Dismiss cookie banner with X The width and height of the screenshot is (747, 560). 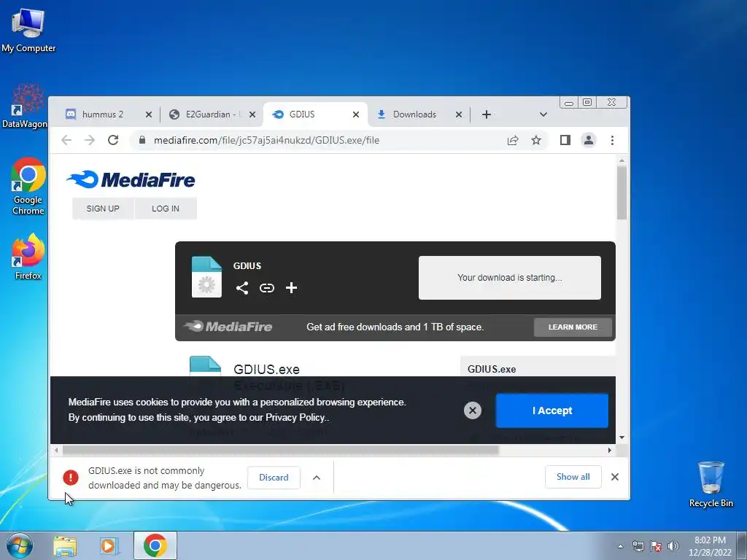tap(473, 411)
